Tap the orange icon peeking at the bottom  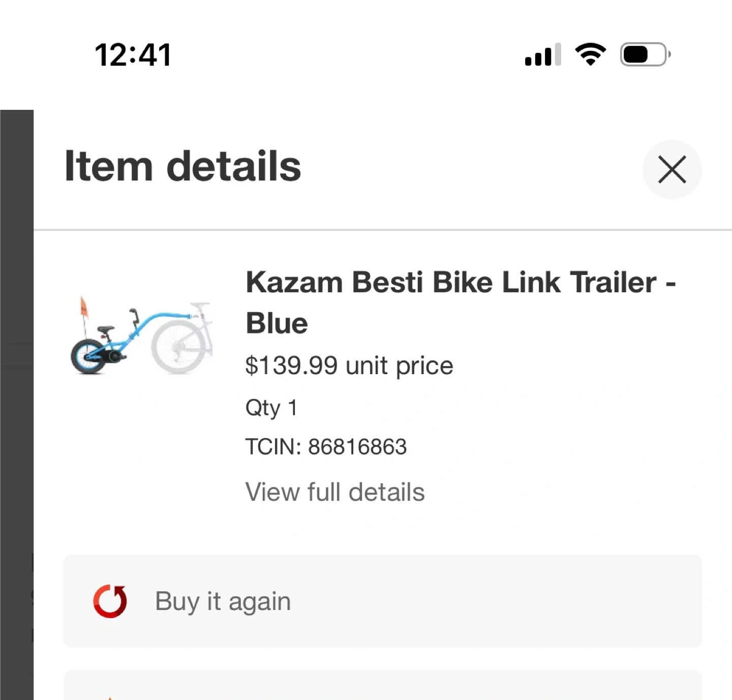point(110,697)
